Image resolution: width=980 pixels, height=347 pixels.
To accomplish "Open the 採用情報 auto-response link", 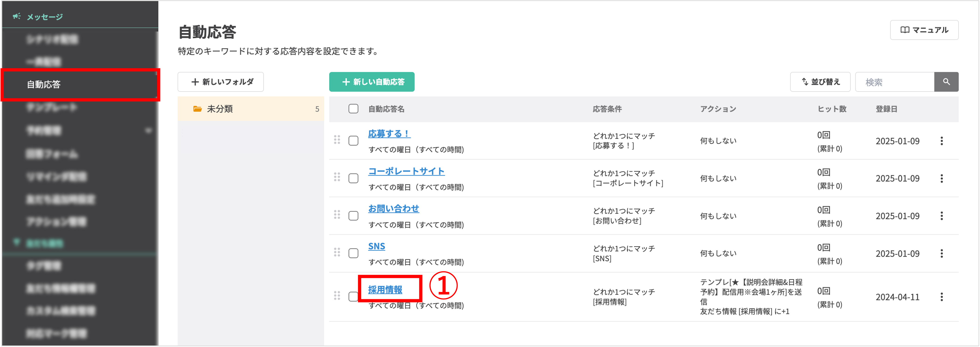I will pos(385,290).
